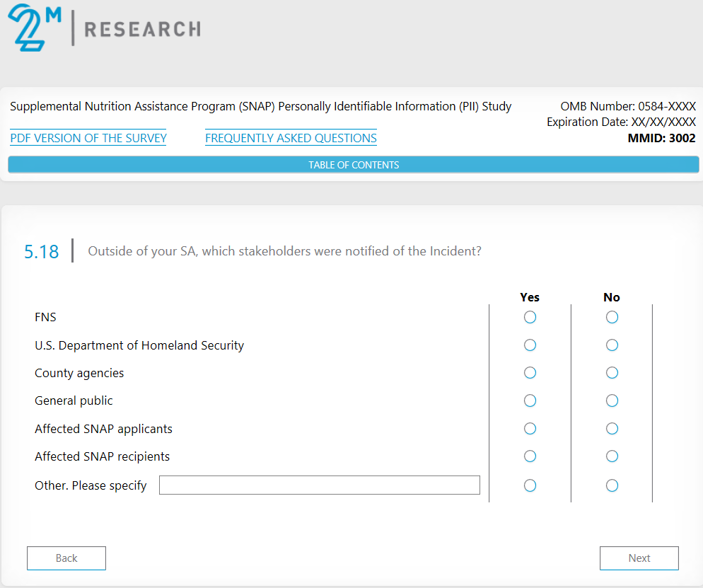Viewport: 703px width, 588px height.
Task: Mark Yes for General public
Action: [530, 400]
